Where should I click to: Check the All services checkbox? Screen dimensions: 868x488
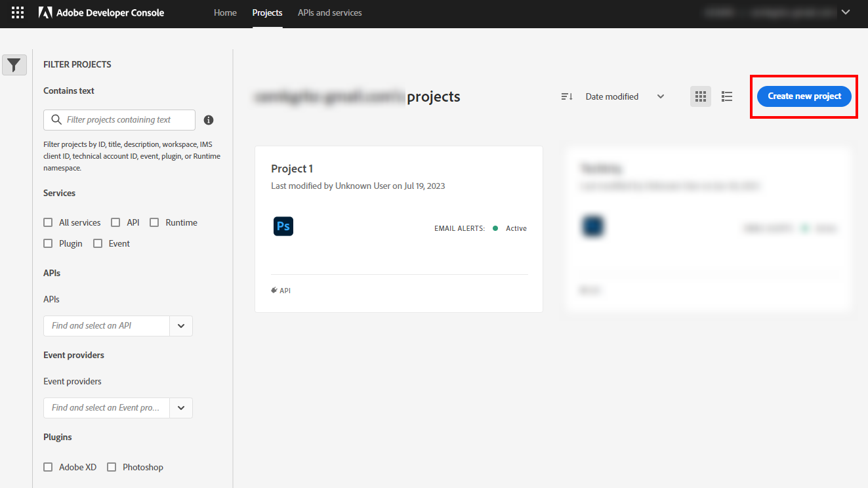[48, 222]
